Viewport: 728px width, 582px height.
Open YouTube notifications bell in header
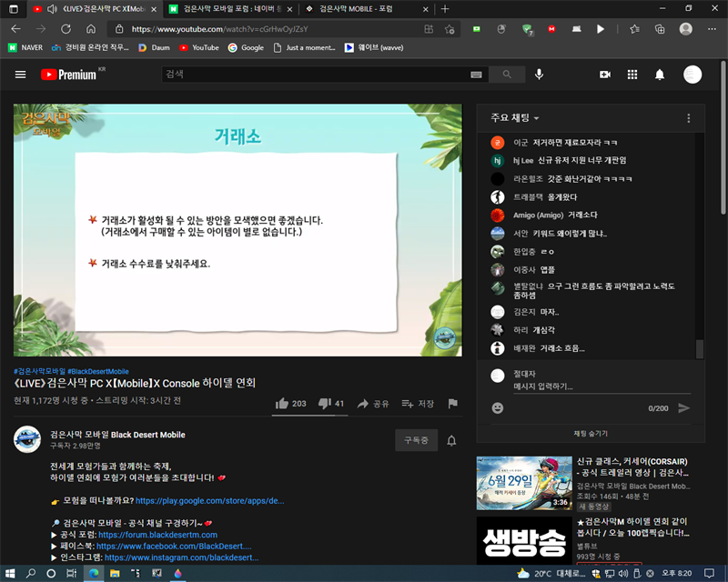[x=660, y=75]
